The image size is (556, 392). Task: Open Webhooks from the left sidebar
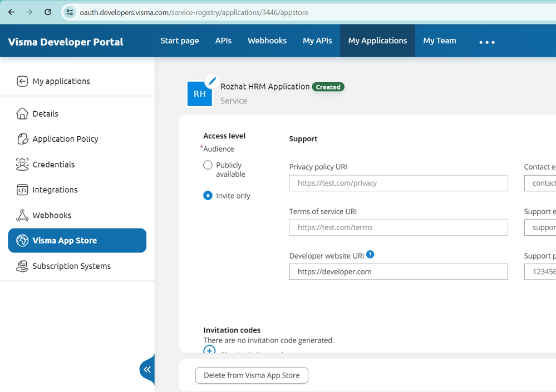point(52,215)
